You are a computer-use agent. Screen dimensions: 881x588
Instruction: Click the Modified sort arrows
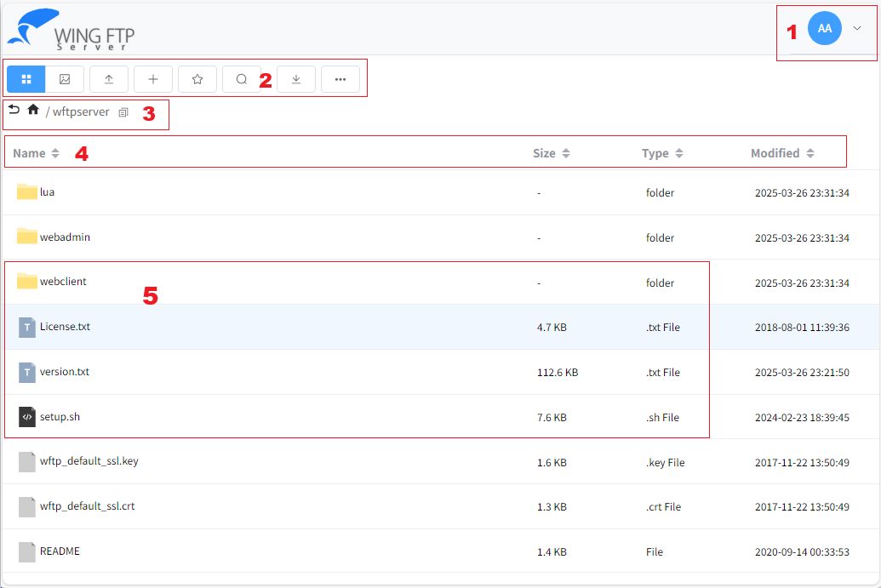point(810,153)
